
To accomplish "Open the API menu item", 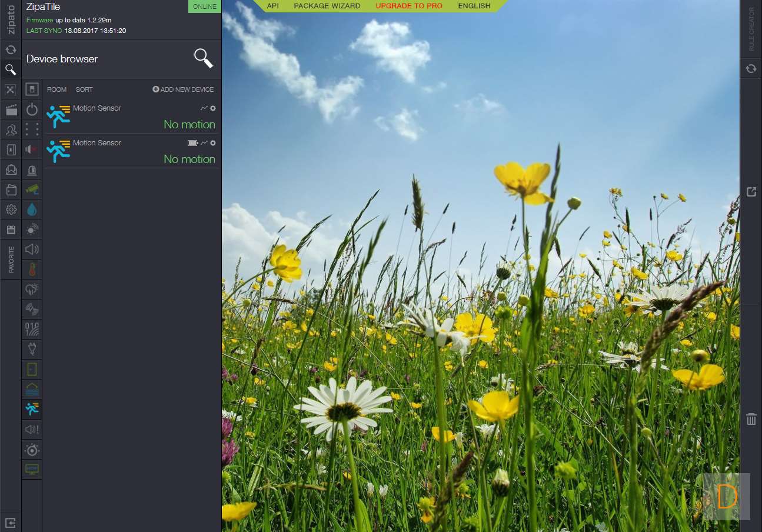I will point(273,6).
